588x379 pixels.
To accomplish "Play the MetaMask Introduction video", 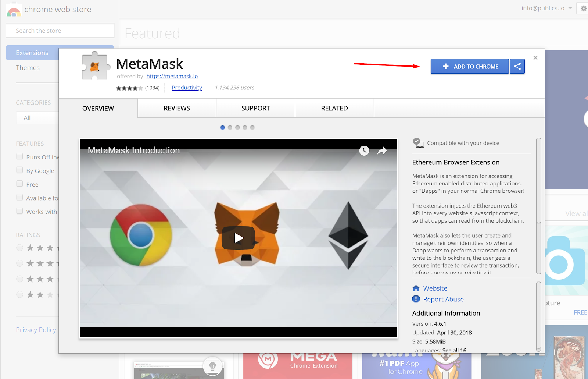I will click(x=239, y=238).
